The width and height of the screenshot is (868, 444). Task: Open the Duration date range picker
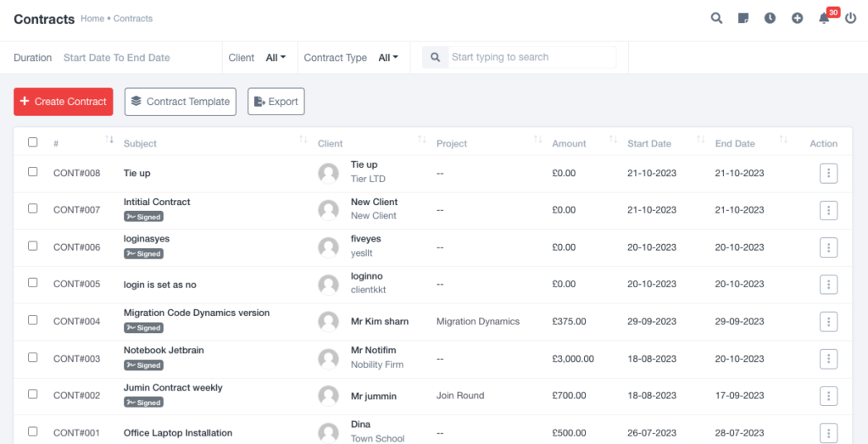pyautogui.click(x=117, y=58)
